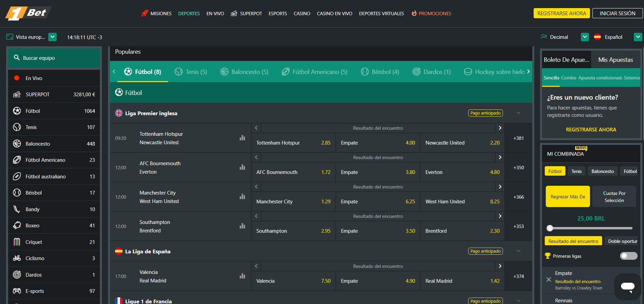Open the Vista europea view dropdown
Viewport: 644px width, 304px height.
click(52, 37)
